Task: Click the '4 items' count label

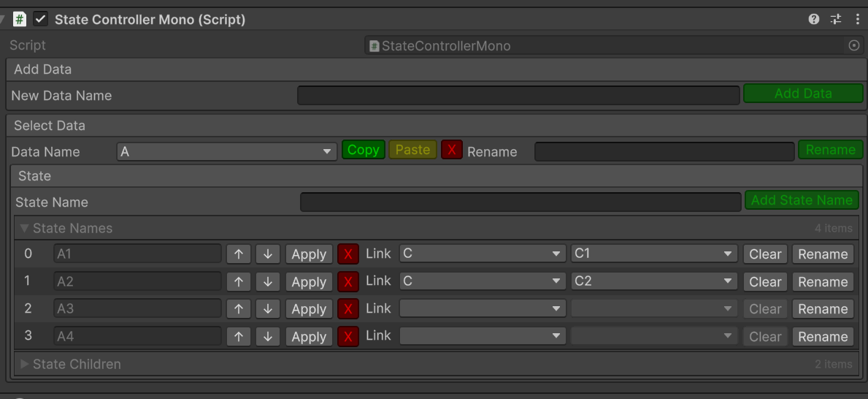Action: coord(834,228)
